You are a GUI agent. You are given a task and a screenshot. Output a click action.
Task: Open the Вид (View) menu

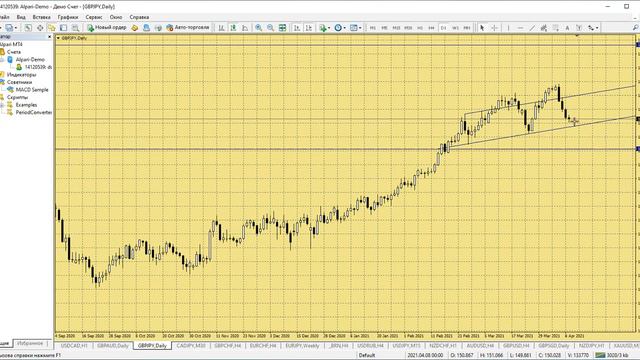point(21,17)
